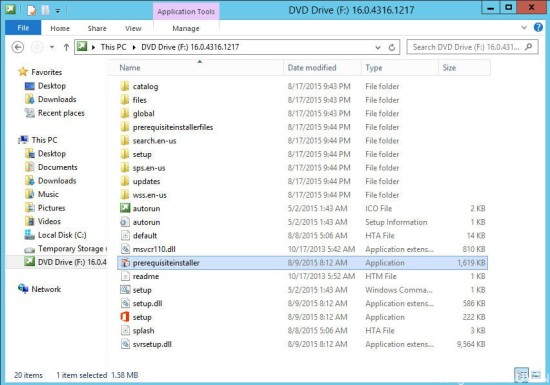
Task: Open the recent locations dropdown arrow
Action: coord(52,47)
